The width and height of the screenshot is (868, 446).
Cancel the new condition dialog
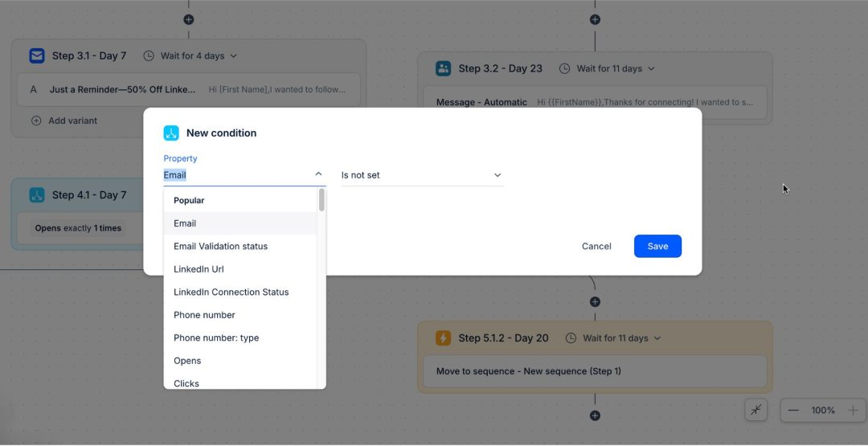(596, 246)
